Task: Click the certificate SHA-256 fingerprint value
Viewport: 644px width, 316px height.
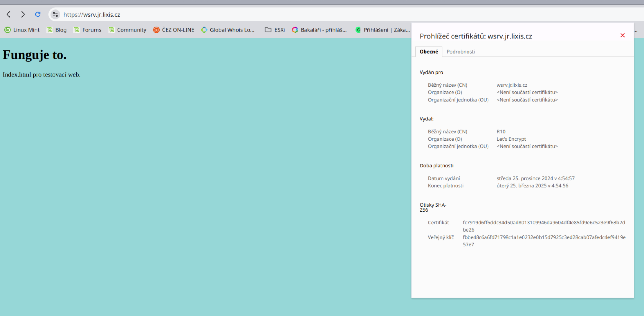Action: coord(543,223)
